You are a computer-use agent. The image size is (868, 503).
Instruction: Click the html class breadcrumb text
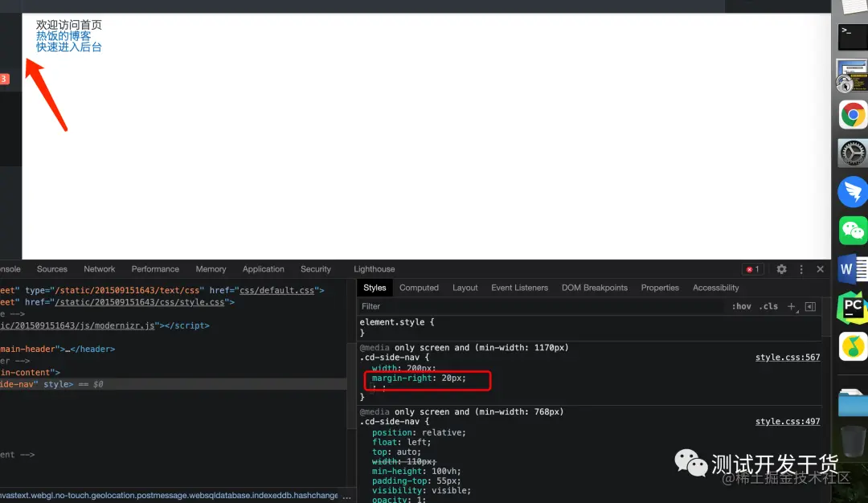pos(169,496)
